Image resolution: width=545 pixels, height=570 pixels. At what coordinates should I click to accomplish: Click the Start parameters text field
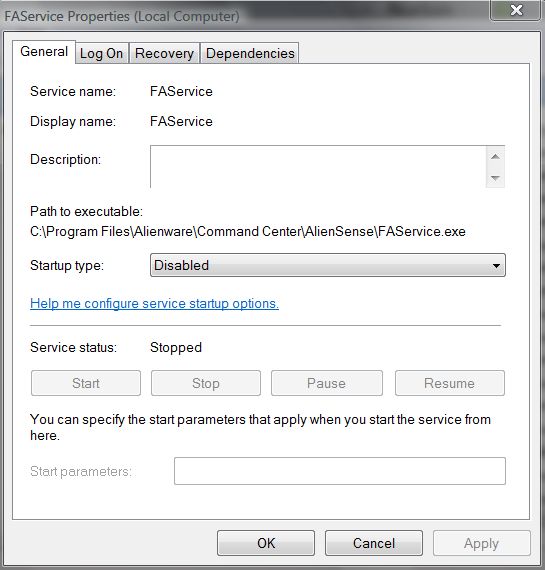click(340, 471)
